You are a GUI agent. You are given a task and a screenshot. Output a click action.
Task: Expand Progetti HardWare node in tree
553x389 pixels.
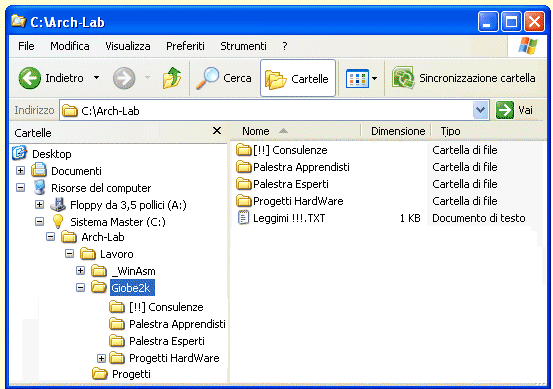pos(101,358)
